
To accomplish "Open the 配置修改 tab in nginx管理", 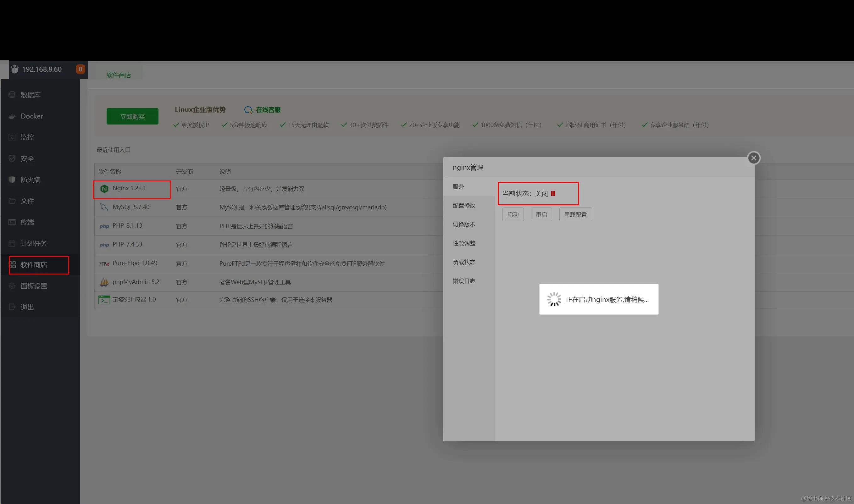I will pyautogui.click(x=464, y=206).
